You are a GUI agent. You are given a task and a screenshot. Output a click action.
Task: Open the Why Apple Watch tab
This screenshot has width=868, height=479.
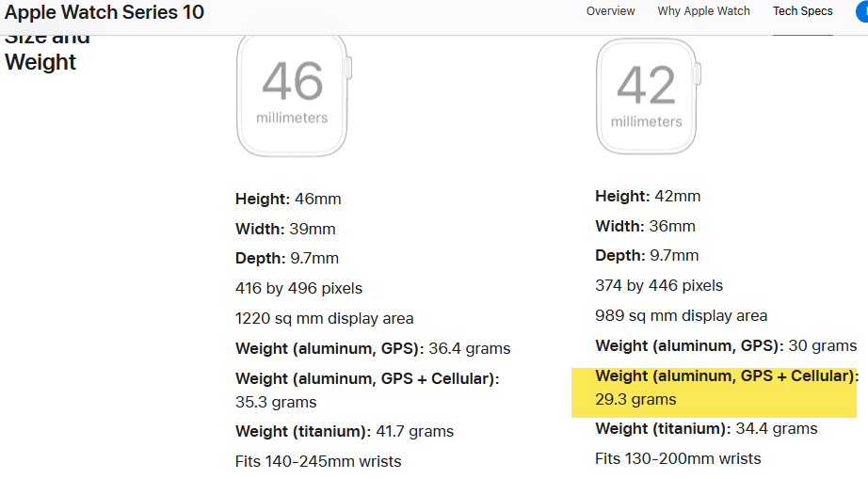703,11
